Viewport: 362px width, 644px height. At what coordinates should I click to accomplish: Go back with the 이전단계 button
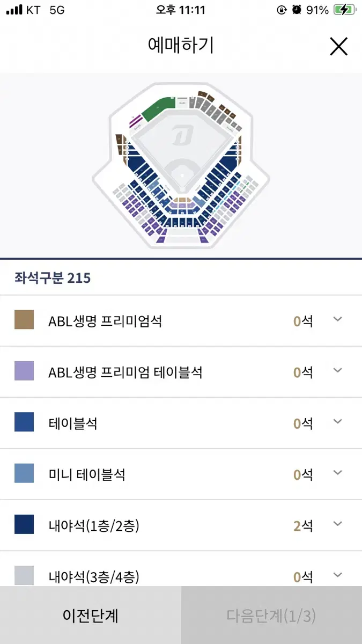click(x=90, y=615)
